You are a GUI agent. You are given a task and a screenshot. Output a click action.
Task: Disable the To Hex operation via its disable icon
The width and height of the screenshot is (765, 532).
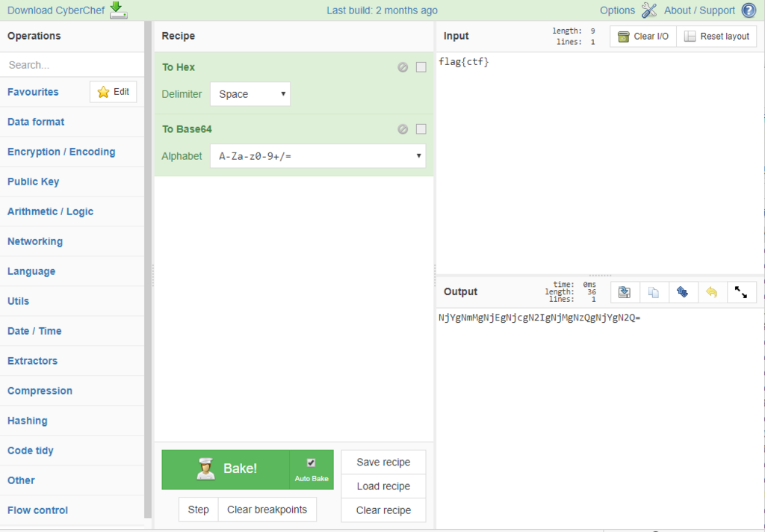click(x=403, y=67)
